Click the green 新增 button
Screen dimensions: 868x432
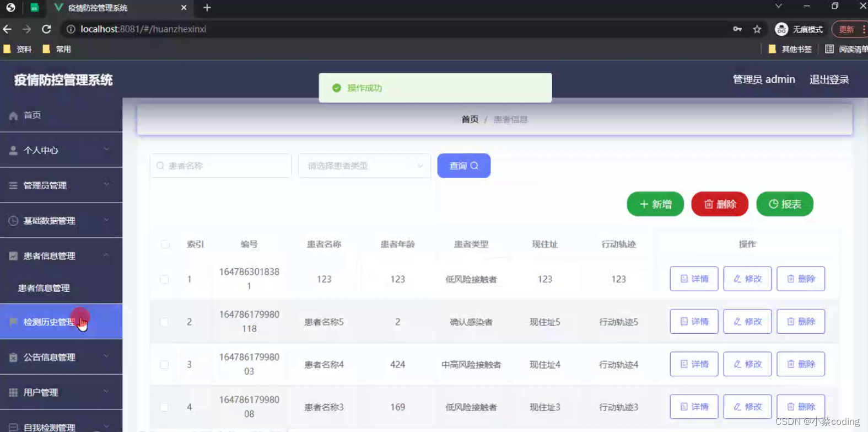pyautogui.click(x=655, y=204)
